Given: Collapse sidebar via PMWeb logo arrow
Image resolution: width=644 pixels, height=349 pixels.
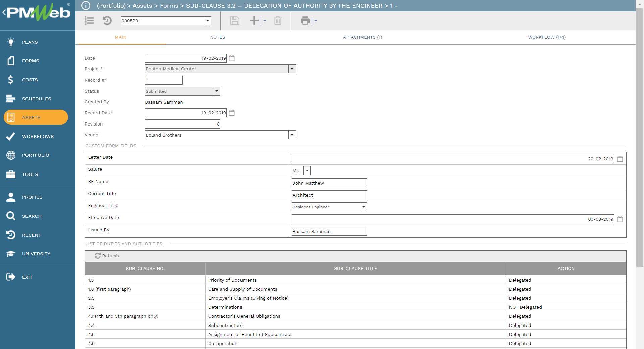Looking at the screenshot, I should tap(4, 13).
